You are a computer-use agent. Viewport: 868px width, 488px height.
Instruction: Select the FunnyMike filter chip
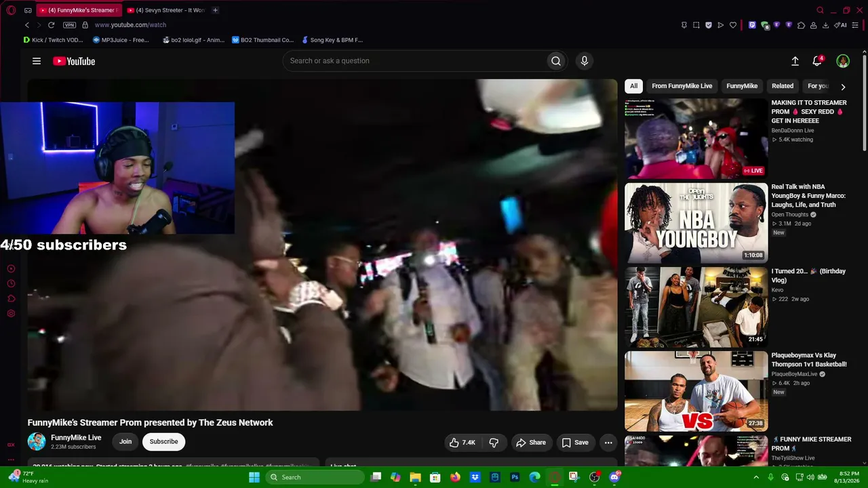tap(742, 86)
